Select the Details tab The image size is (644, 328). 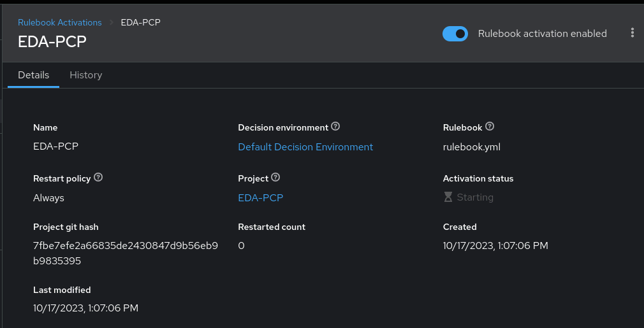point(33,75)
